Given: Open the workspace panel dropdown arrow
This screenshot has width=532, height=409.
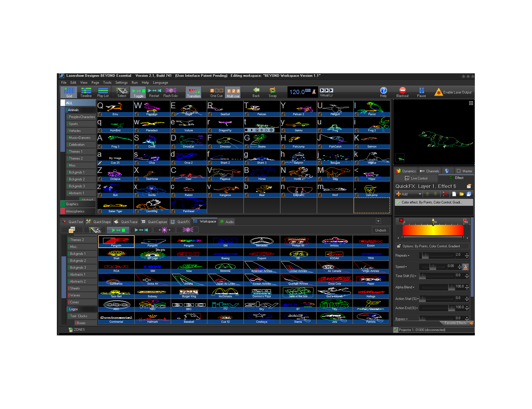Looking at the screenshot, I should (x=378, y=221).
